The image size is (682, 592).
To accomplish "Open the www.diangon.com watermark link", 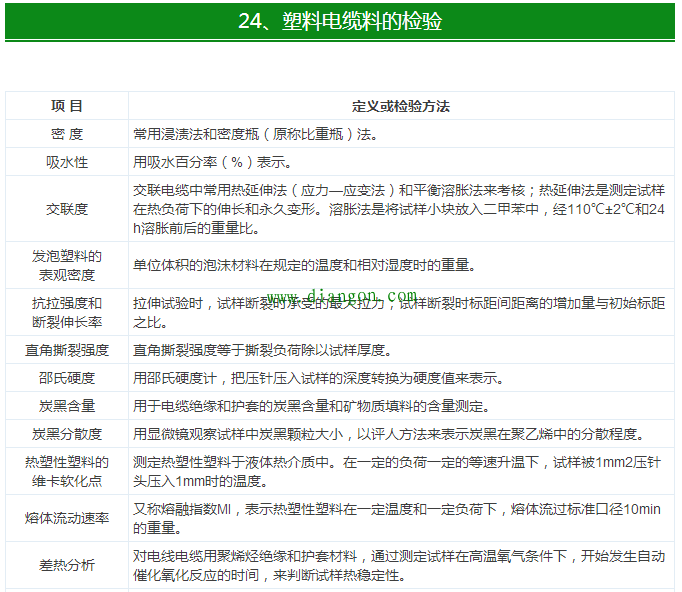I will 341,296.
